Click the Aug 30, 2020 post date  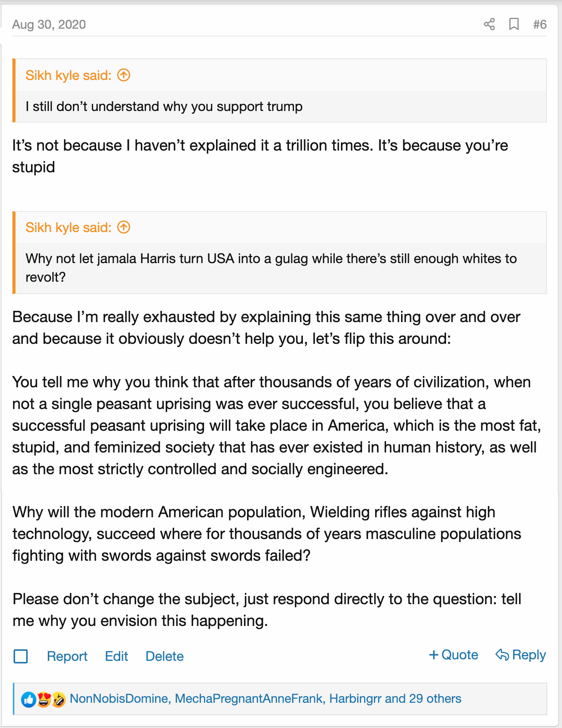pyautogui.click(x=49, y=24)
